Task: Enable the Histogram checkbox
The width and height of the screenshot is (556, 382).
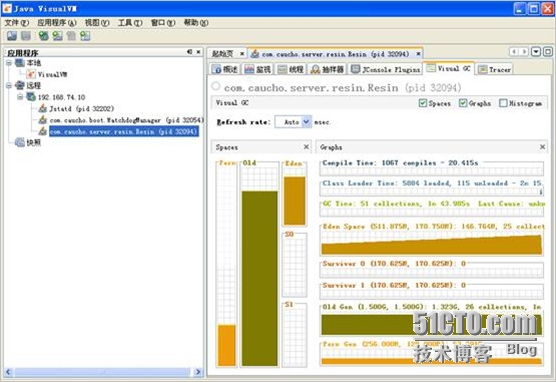Action: tap(503, 103)
